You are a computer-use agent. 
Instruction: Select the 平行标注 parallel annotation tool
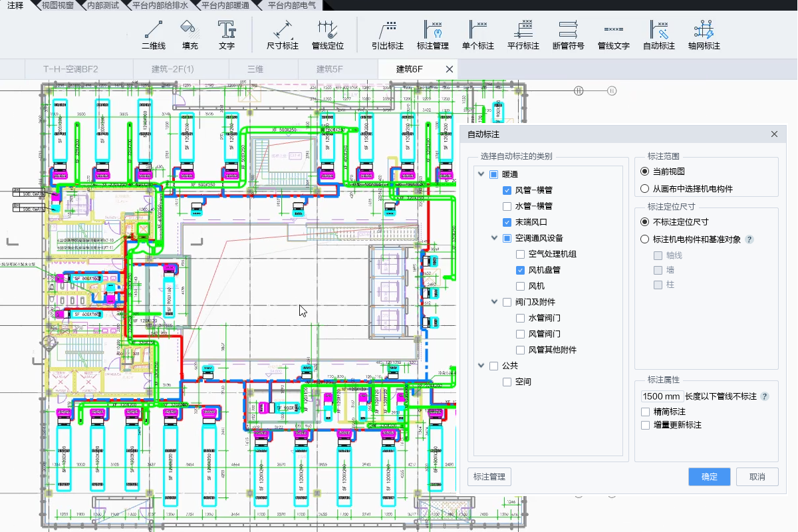pos(523,35)
